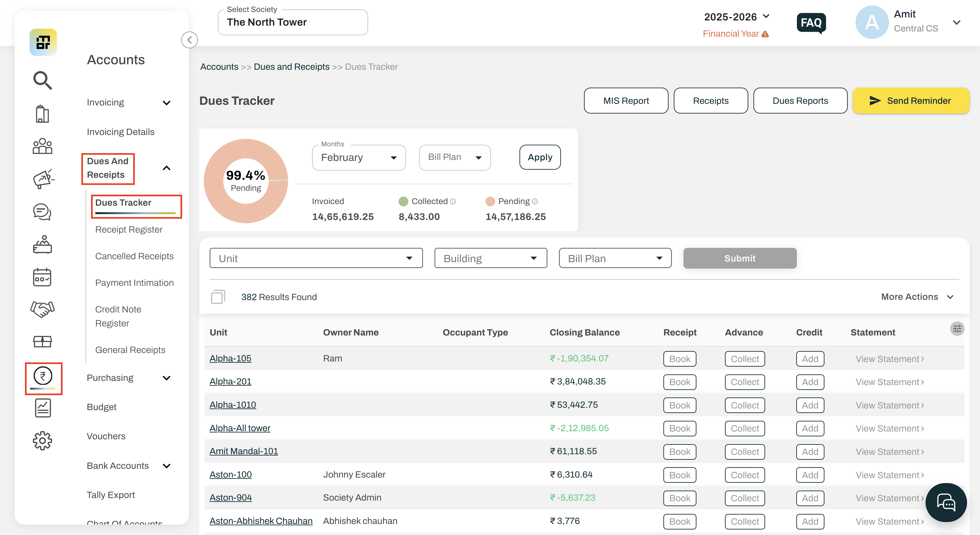980x535 pixels.
Task: Open the megaphone announcements icon
Action: click(x=43, y=179)
